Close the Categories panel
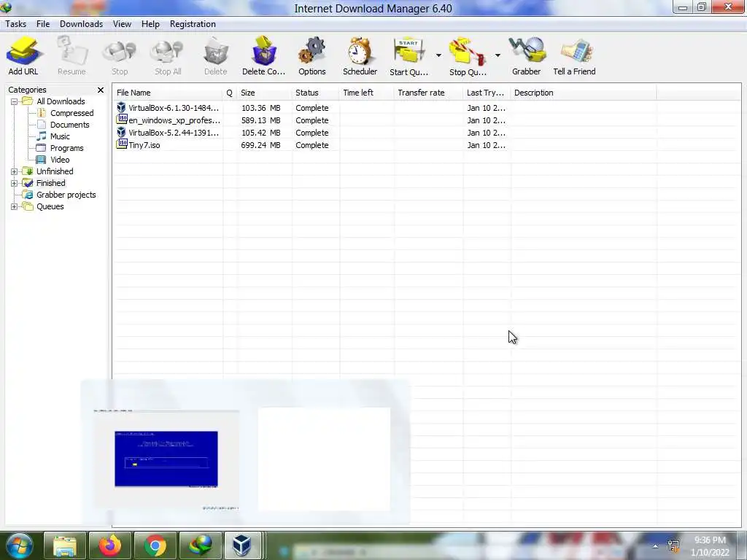The width and height of the screenshot is (747, 560). (101, 90)
